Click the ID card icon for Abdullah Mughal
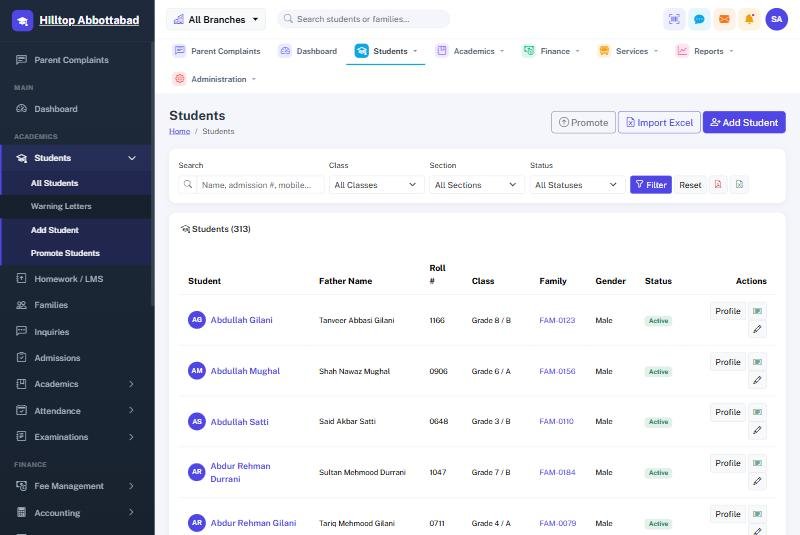This screenshot has height=535, width=800. pyautogui.click(x=757, y=362)
